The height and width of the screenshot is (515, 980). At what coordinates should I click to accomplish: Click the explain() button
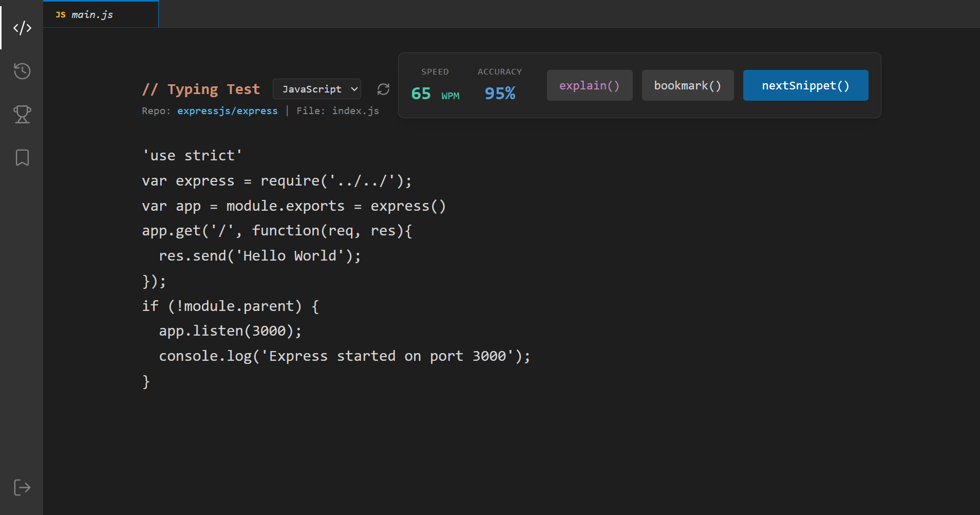[590, 85]
